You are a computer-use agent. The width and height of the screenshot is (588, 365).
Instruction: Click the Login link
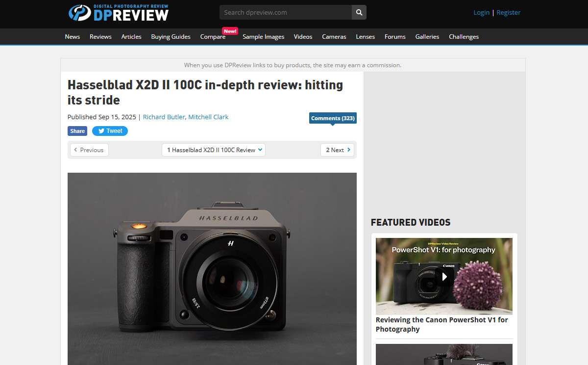482,12
